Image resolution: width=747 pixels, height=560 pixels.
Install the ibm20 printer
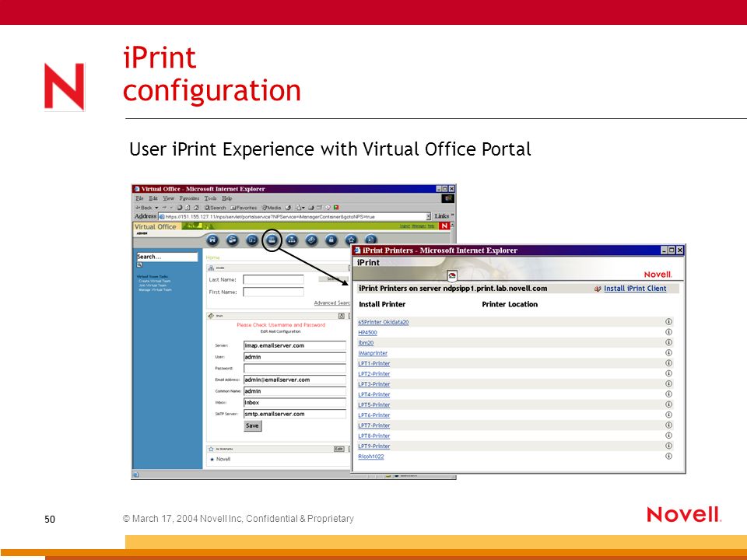click(366, 343)
